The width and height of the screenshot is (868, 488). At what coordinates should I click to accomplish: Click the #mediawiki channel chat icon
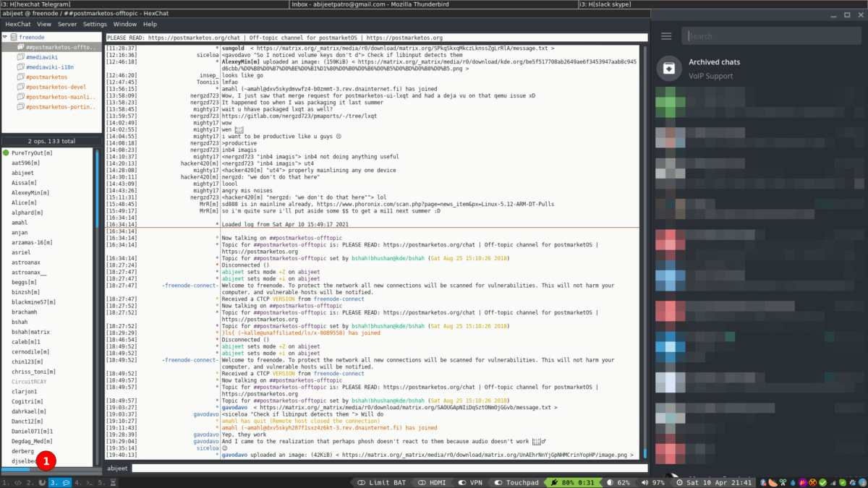20,57
